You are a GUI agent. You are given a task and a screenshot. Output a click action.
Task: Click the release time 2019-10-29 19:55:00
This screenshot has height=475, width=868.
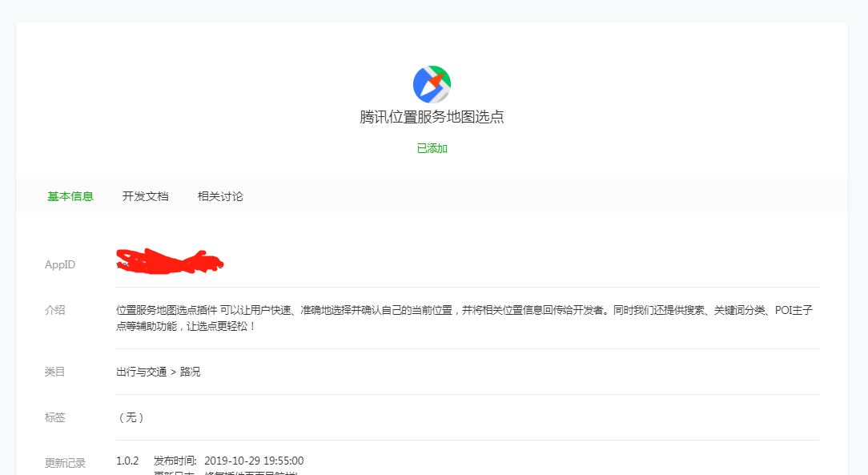click(x=254, y=461)
